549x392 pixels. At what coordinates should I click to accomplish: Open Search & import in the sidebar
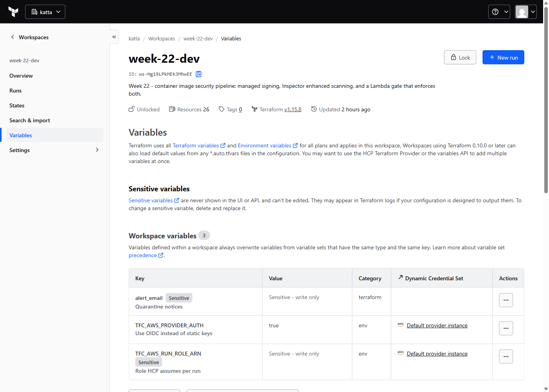pos(30,120)
